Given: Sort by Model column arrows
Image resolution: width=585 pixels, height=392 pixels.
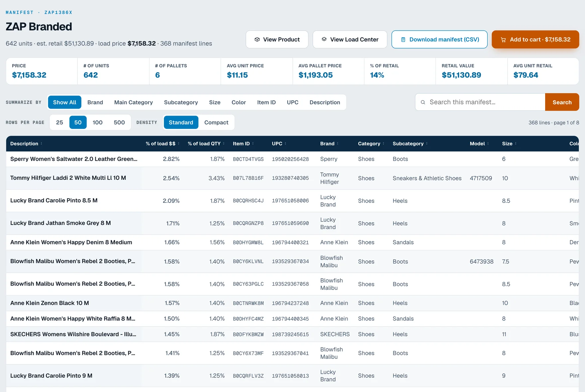Looking at the screenshot, I should click(488, 144).
